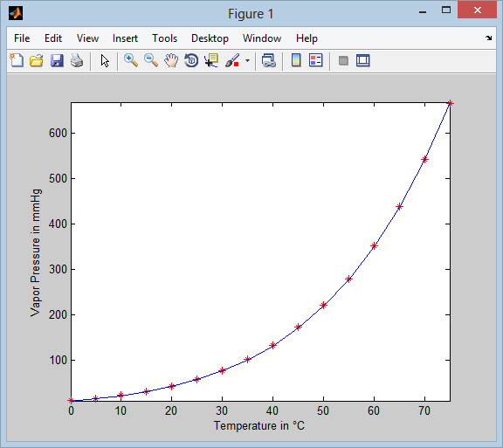This screenshot has height=448, width=503.
Task: Toggle the Brush data tool
Action: click(x=232, y=60)
